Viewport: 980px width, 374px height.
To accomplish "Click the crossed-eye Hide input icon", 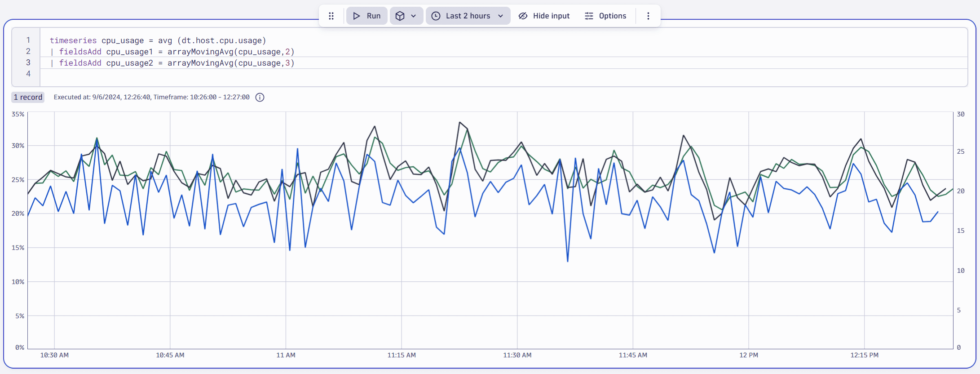I will [523, 16].
